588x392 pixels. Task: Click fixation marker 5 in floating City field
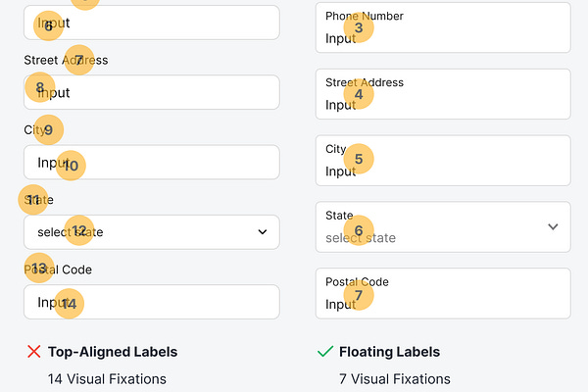click(359, 159)
